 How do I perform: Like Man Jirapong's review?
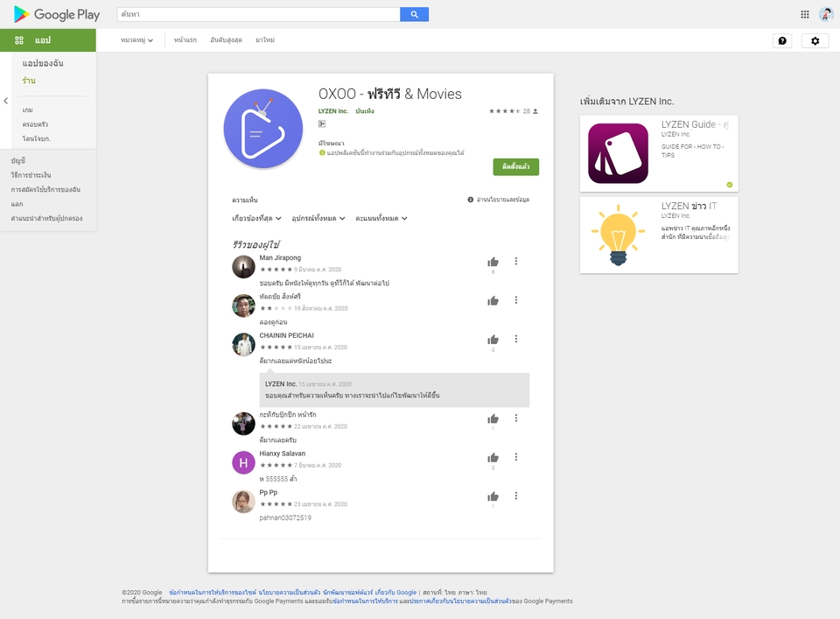point(493,262)
